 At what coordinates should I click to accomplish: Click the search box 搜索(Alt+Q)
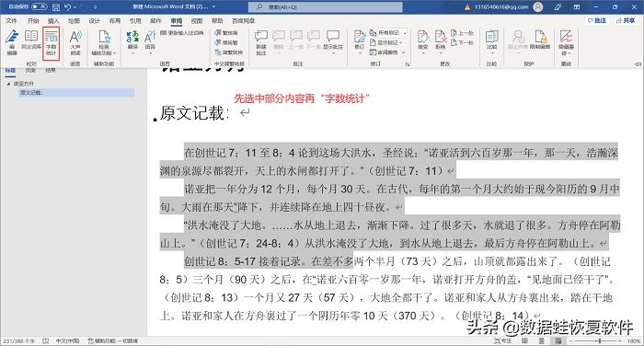tap(326, 7)
